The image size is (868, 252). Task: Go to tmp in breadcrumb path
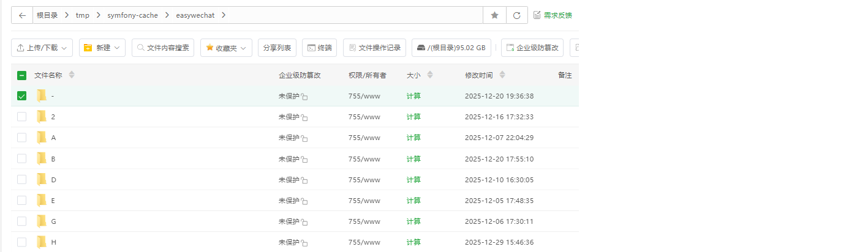(82, 15)
